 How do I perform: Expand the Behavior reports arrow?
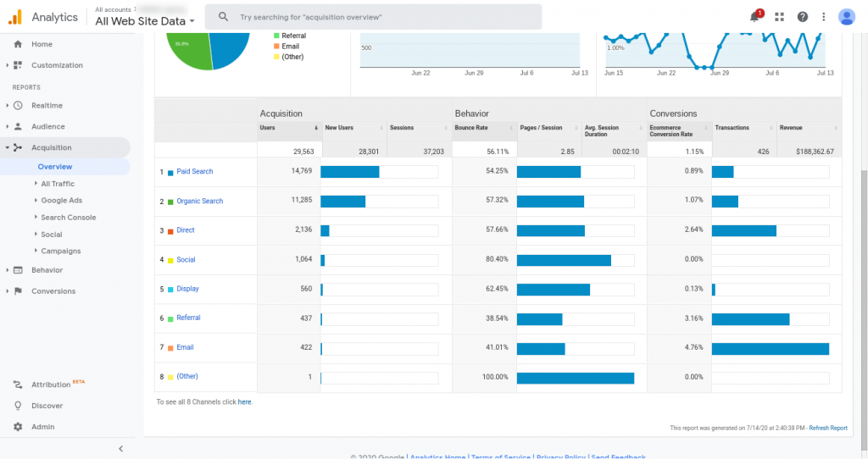click(x=7, y=270)
